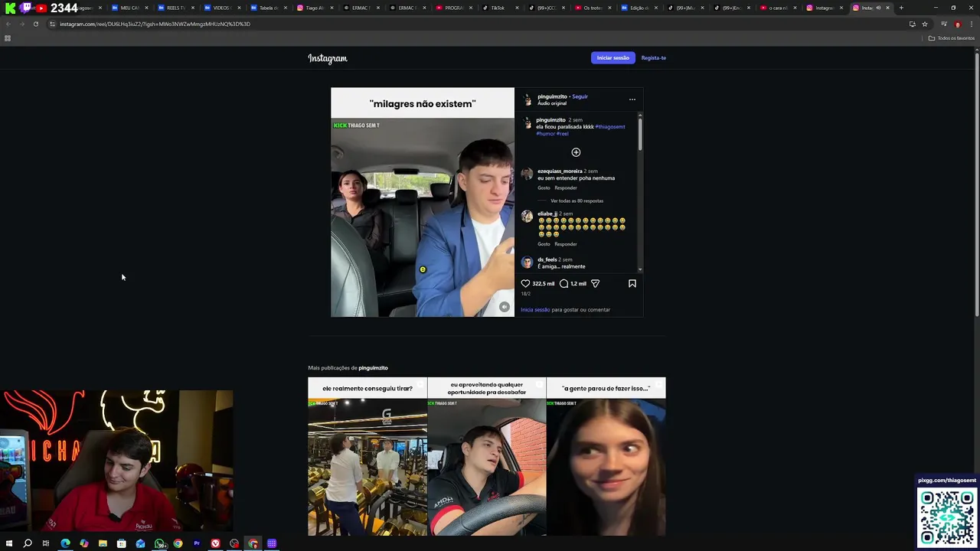Open the #thiagosemt hashtag
This screenshot has height=551, width=980.
[610, 126]
